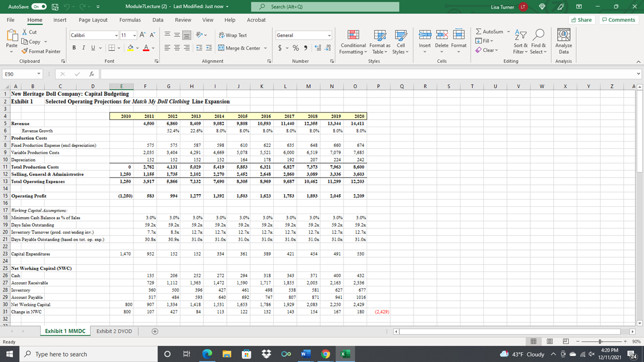Decrease font size with small A icon
The image size is (644, 362).
point(152,35)
